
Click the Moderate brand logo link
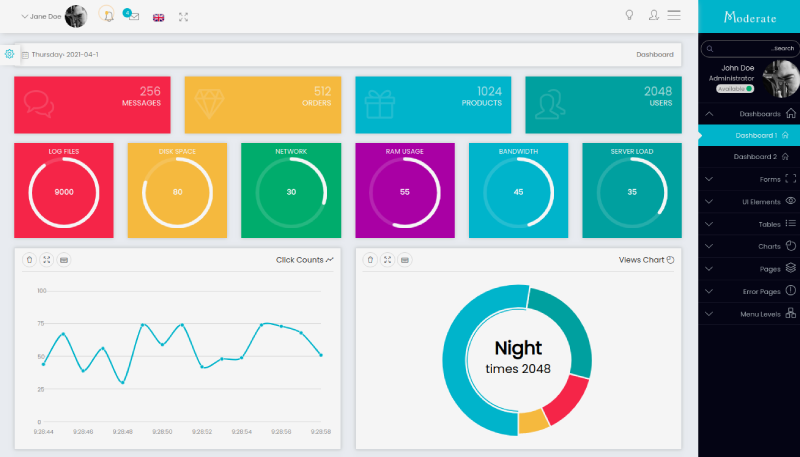click(749, 17)
